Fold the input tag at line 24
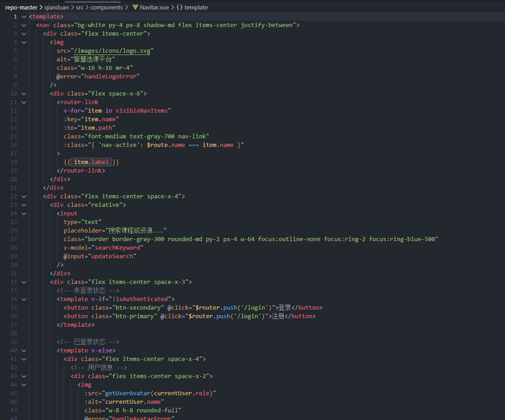 pyautogui.click(x=24, y=213)
